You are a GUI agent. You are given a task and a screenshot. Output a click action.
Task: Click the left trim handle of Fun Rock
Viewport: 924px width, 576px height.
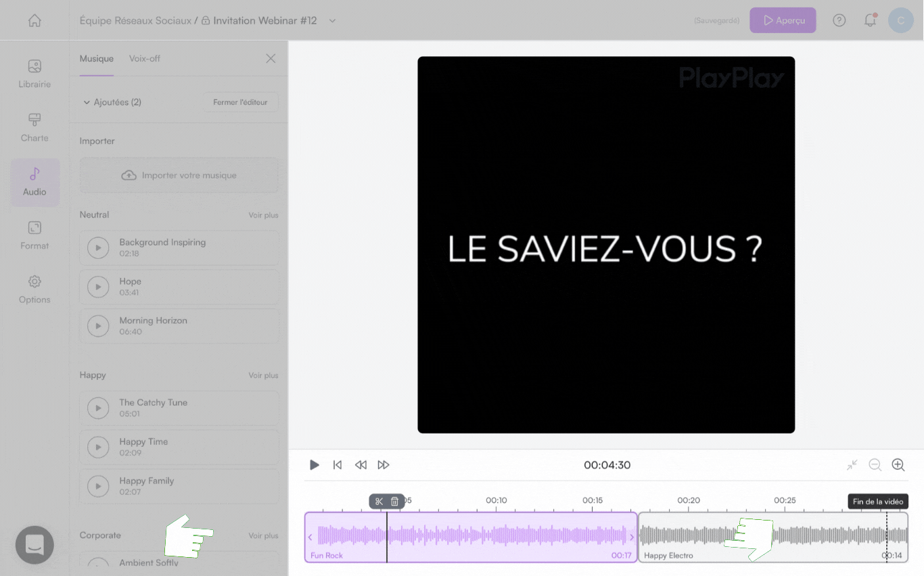pos(310,537)
